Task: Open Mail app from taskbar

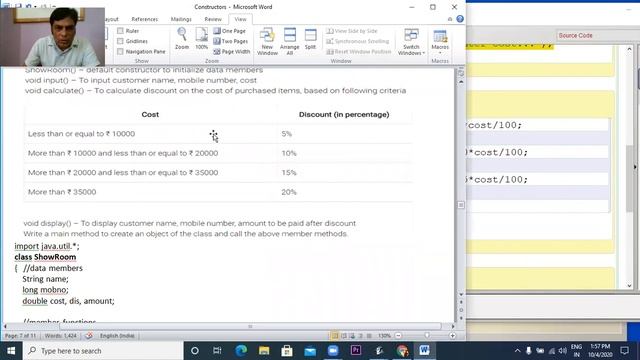Action: click(x=310, y=351)
